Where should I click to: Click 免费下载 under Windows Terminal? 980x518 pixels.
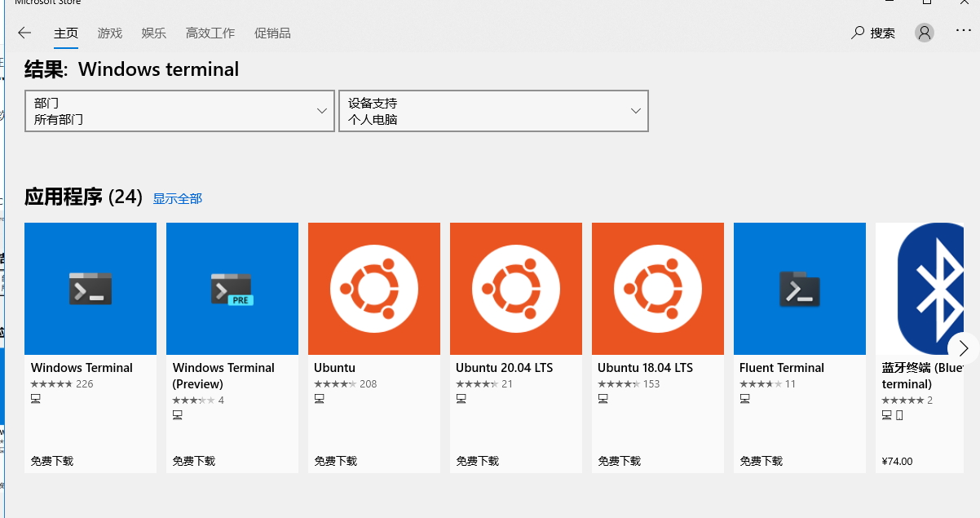(52, 461)
